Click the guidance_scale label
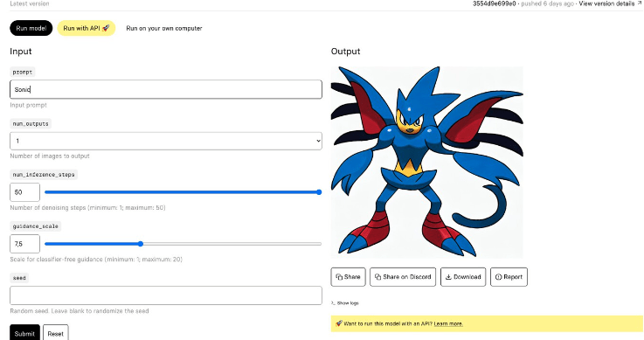The height and width of the screenshot is (340, 644). coord(35,226)
